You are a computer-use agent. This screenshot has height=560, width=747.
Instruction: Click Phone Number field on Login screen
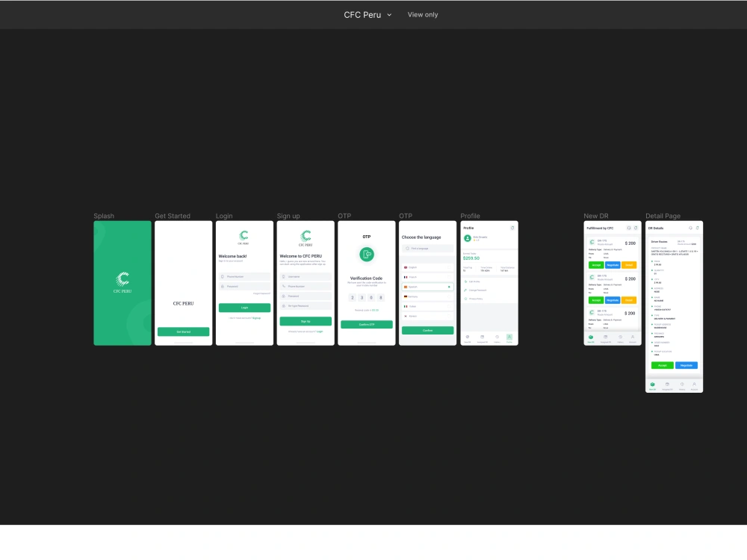(x=244, y=277)
